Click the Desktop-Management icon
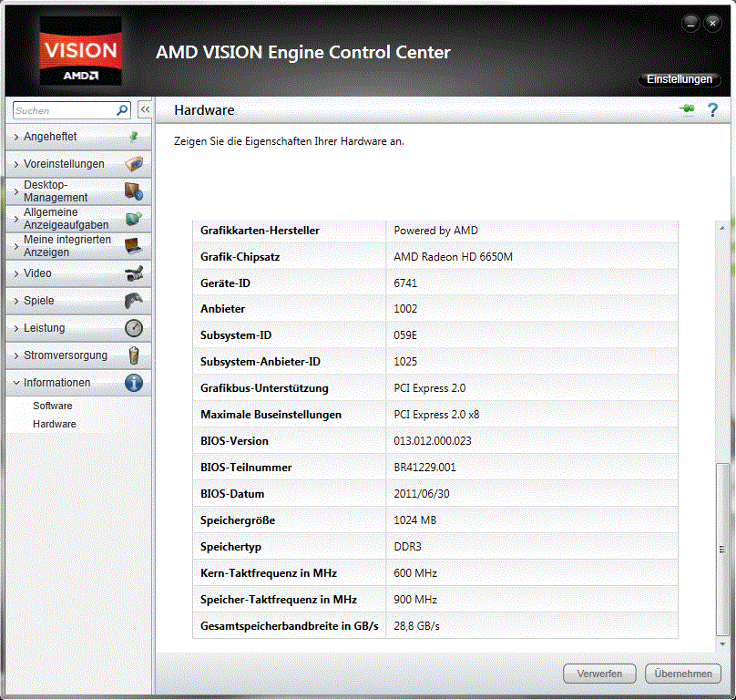The image size is (736, 700). [134, 191]
